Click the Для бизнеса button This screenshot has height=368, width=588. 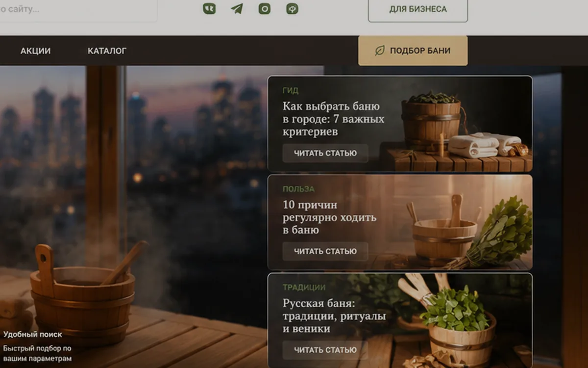click(418, 9)
